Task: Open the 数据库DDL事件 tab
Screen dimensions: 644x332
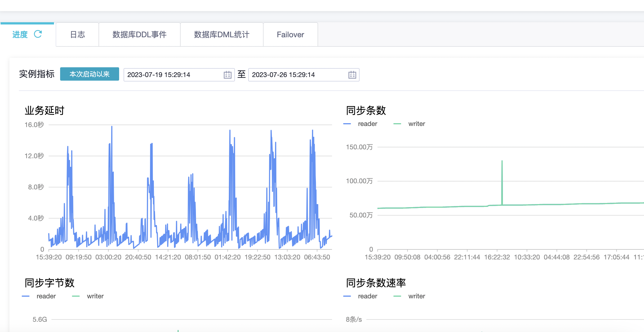Action: click(139, 34)
